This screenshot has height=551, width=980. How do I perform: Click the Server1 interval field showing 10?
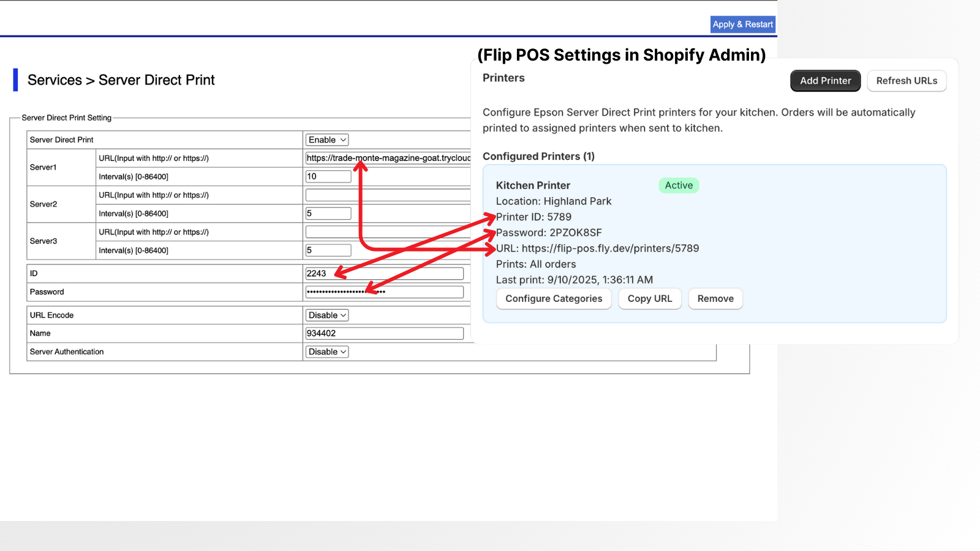pyautogui.click(x=328, y=176)
